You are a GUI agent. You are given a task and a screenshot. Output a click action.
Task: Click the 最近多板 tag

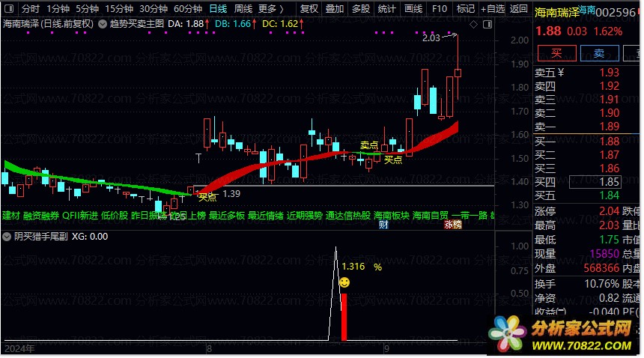pos(227,216)
